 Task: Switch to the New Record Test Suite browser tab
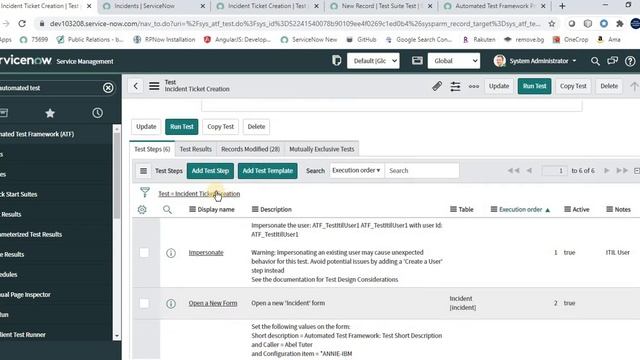[380, 6]
